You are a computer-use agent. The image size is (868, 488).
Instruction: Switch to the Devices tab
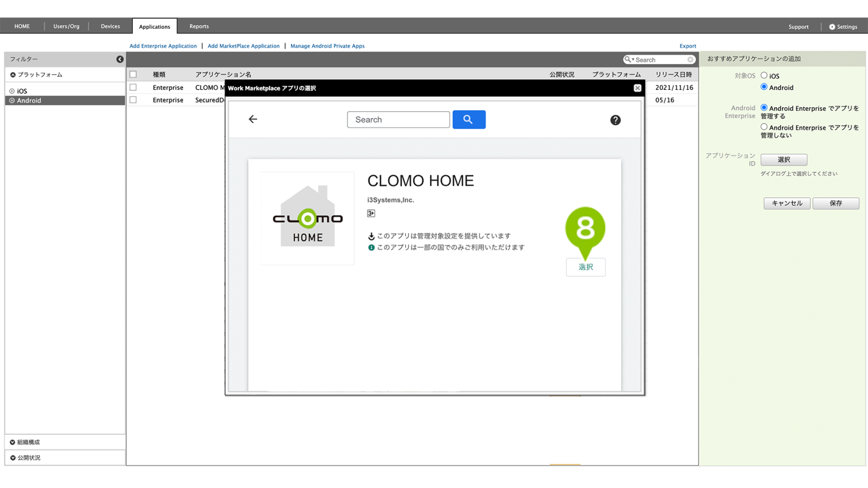pyautogui.click(x=110, y=27)
